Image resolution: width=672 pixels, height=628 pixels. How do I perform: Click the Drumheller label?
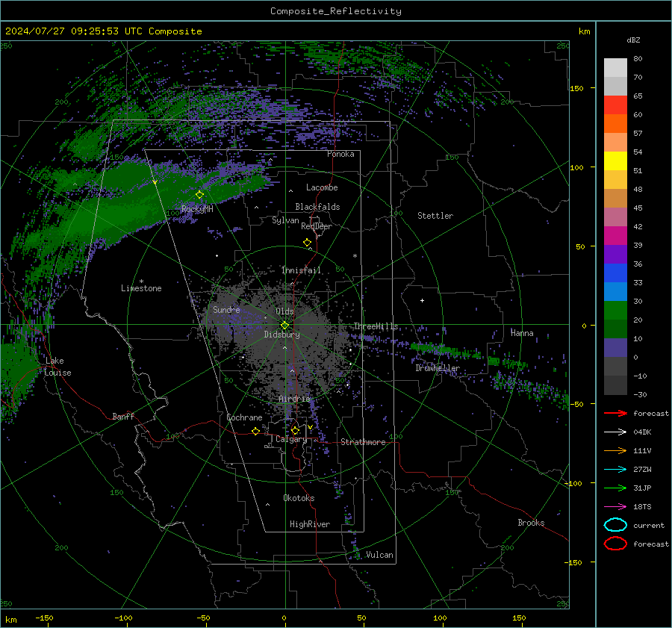[438, 368]
